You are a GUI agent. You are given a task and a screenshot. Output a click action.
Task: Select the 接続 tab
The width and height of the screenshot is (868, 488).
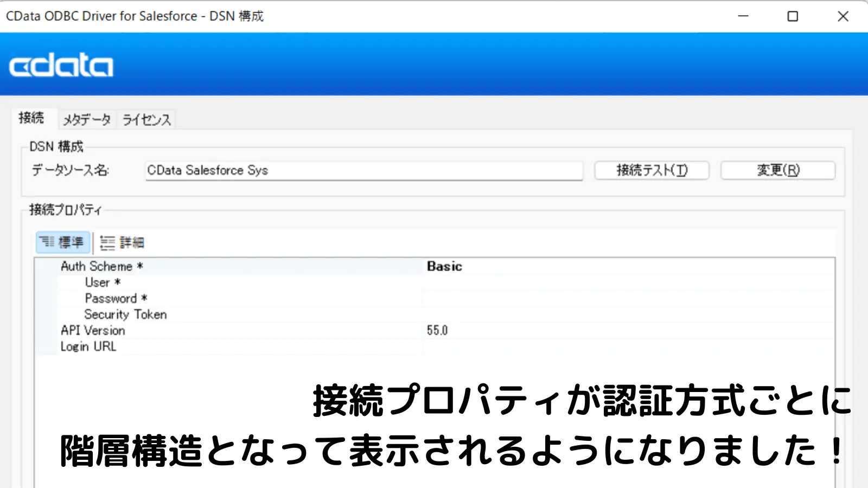(x=31, y=118)
